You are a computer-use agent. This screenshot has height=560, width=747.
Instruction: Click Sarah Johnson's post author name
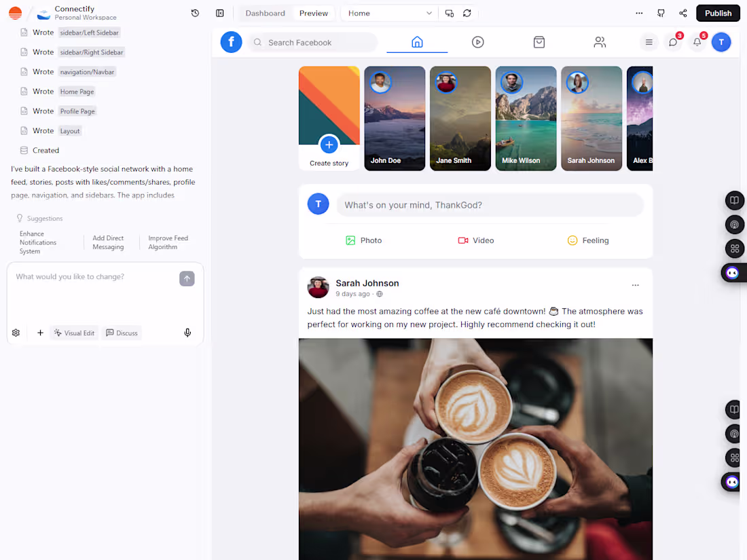[367, 283]
